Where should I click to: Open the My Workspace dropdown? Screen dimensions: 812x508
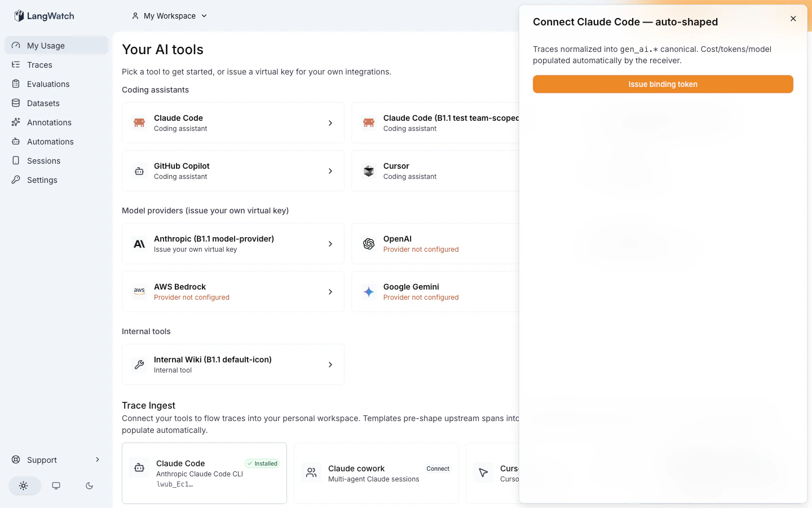coord(170,16)
